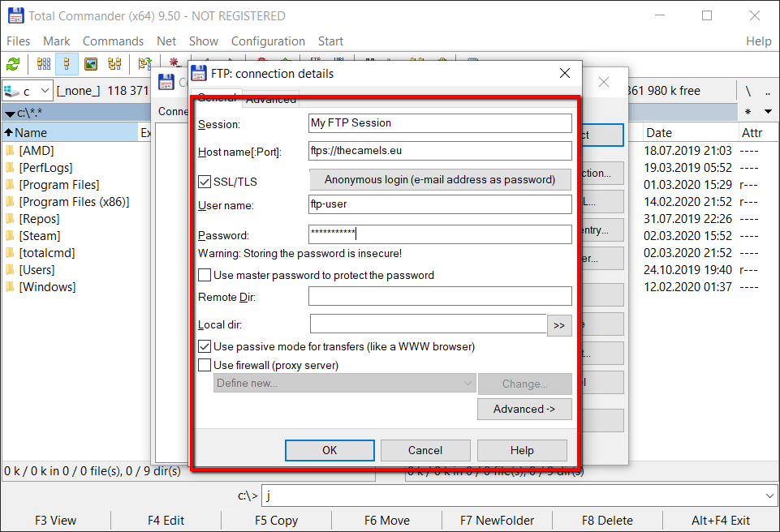
Task: Uncheck the SSL/TLS checkbox
Action: pyautogui.click(x=205, y=182)
